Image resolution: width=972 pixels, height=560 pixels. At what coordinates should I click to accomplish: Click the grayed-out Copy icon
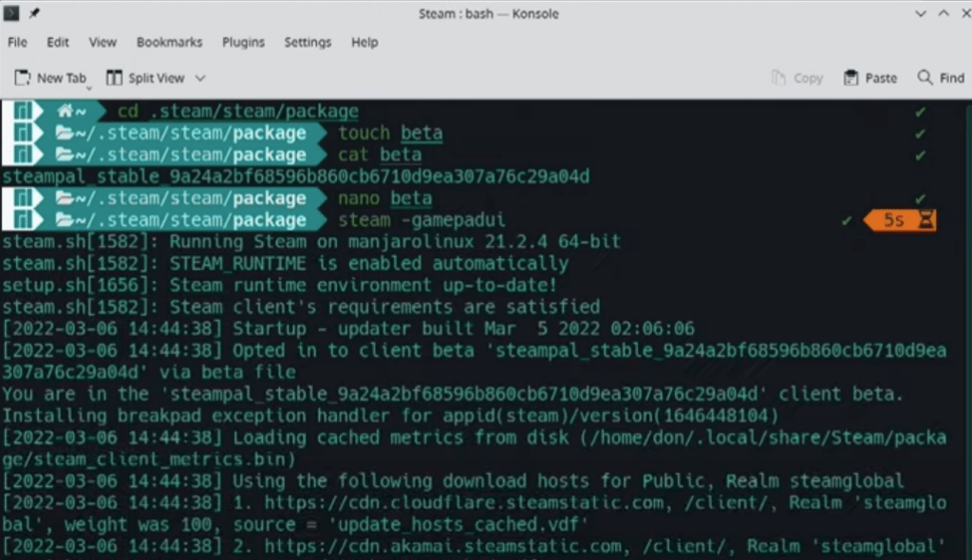(780, 77)
